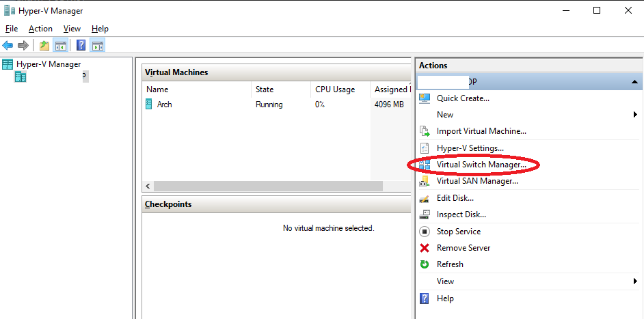Click the green Refresh icon
The image size is (644, 319).
pos(425,264)
